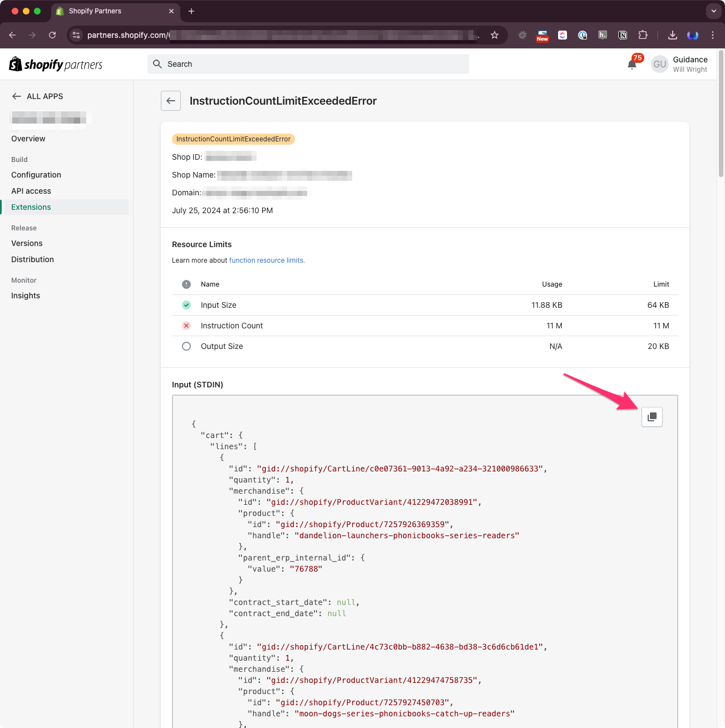Click the browser back arrow
This screenshot has height=728, width=725.
[12, 35]
